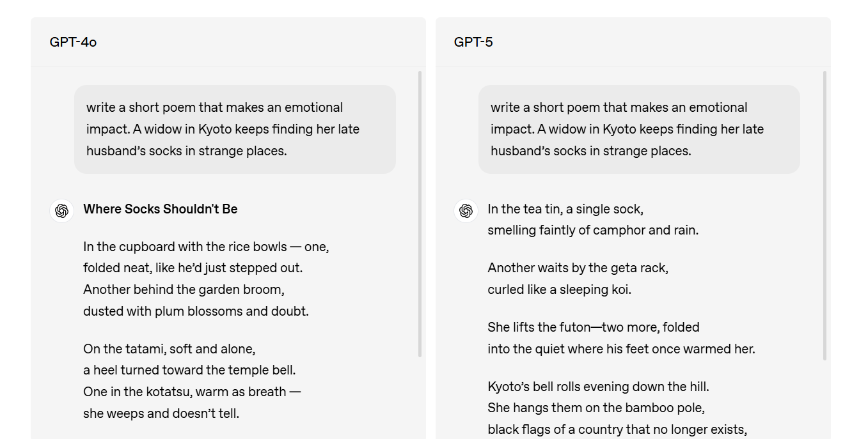Click the line "curled like a sleeping koi"
Screen dimensions: 868x439
point(559,289)
